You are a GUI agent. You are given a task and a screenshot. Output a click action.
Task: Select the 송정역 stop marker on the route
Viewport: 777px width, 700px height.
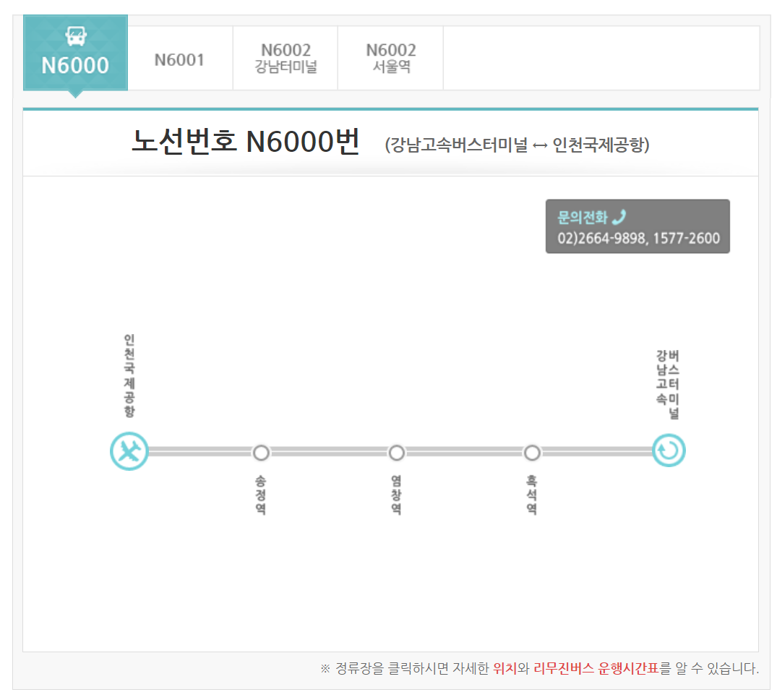261,453
